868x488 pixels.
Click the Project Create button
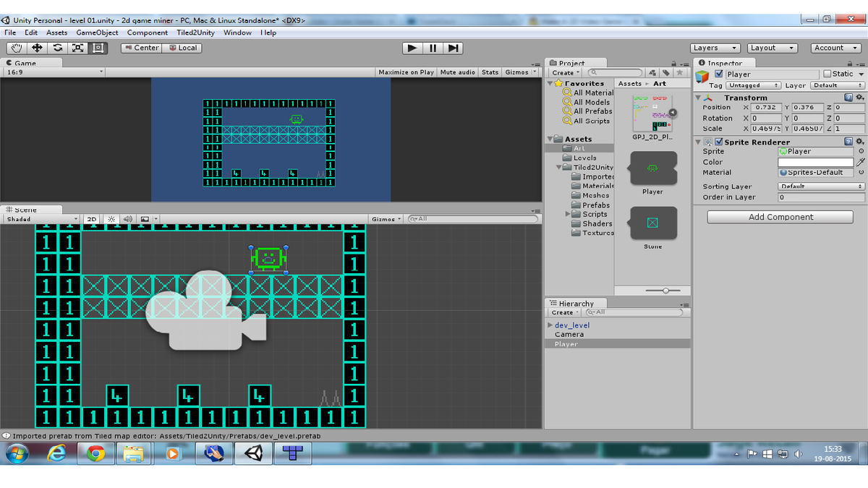pyautogui.click(x=565, y=73)
